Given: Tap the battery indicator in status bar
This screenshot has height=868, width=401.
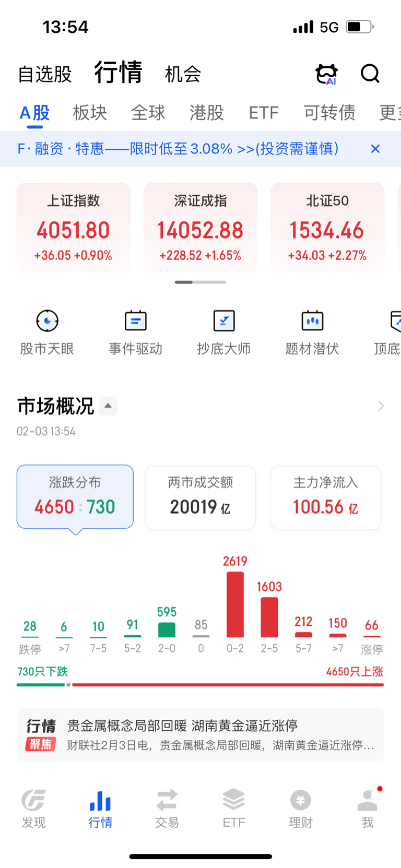Looking at the screenshot, I should point(360,27).
